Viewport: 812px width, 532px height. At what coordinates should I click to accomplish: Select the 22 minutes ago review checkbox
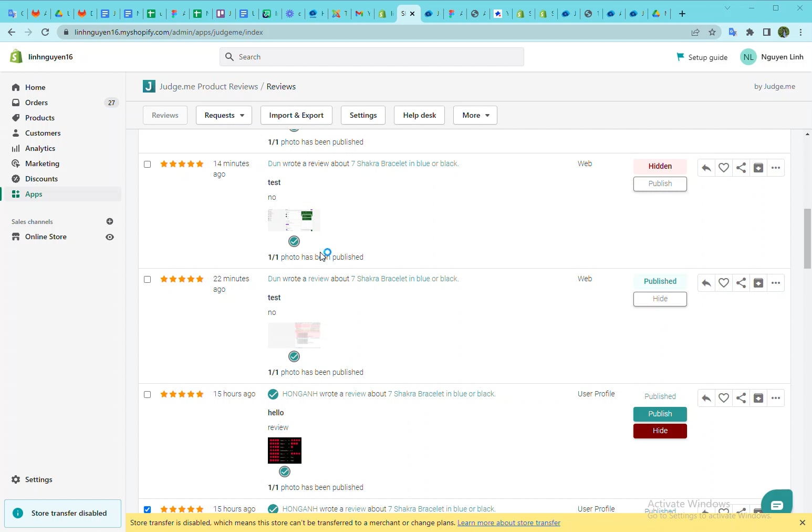tap(148, 279)
